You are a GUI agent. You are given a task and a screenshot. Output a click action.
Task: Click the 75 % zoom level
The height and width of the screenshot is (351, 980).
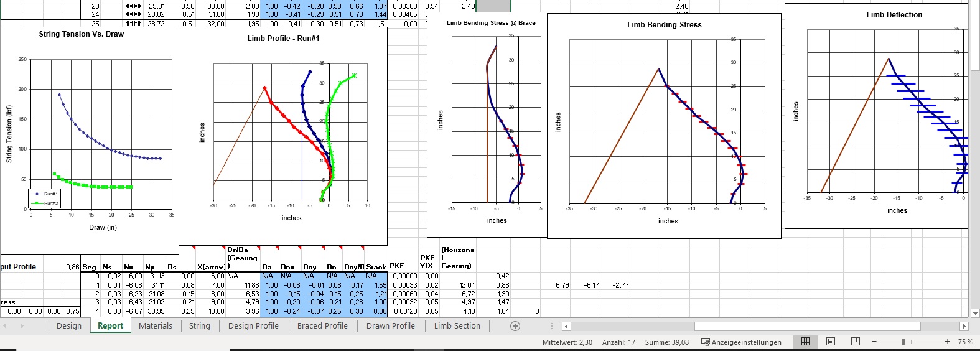pos(965,342)
